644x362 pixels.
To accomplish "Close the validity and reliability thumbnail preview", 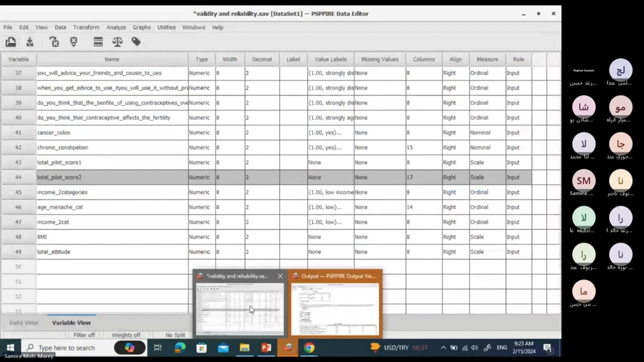I will [x=280, y=276].
